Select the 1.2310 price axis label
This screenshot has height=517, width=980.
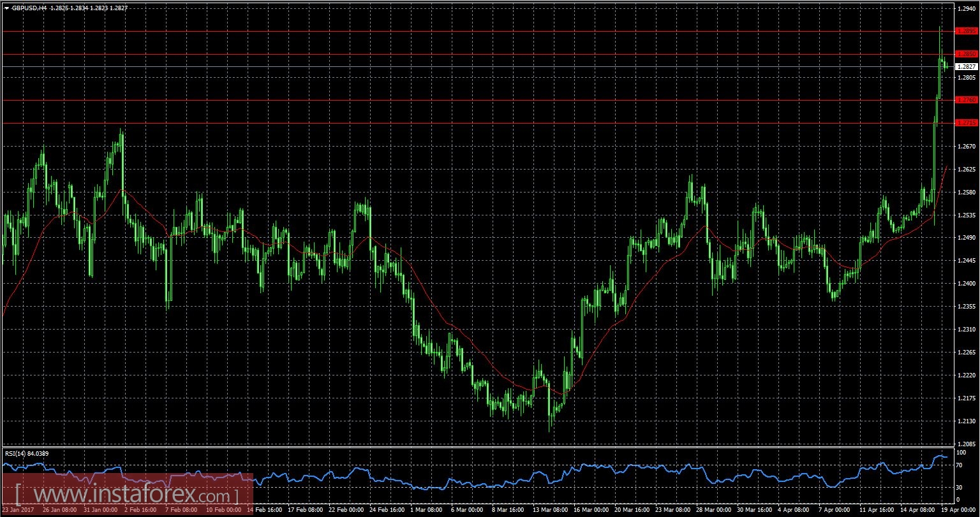pos(967,329)
